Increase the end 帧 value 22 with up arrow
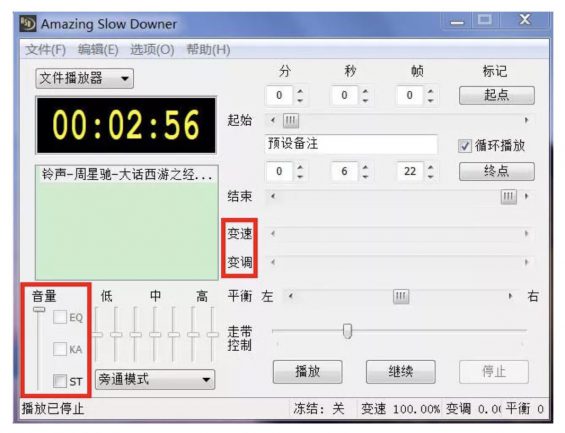Screen dimensions: 565x433 430,167
